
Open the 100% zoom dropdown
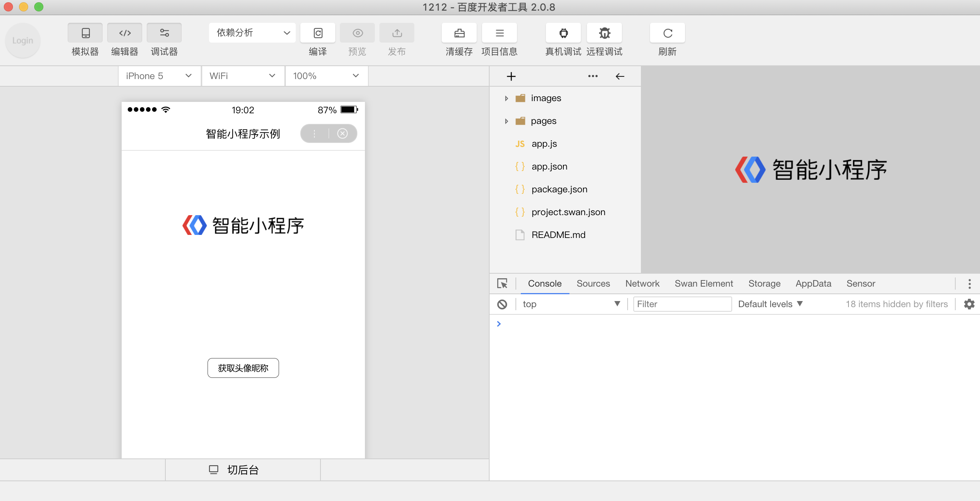(x=327, y=76)
